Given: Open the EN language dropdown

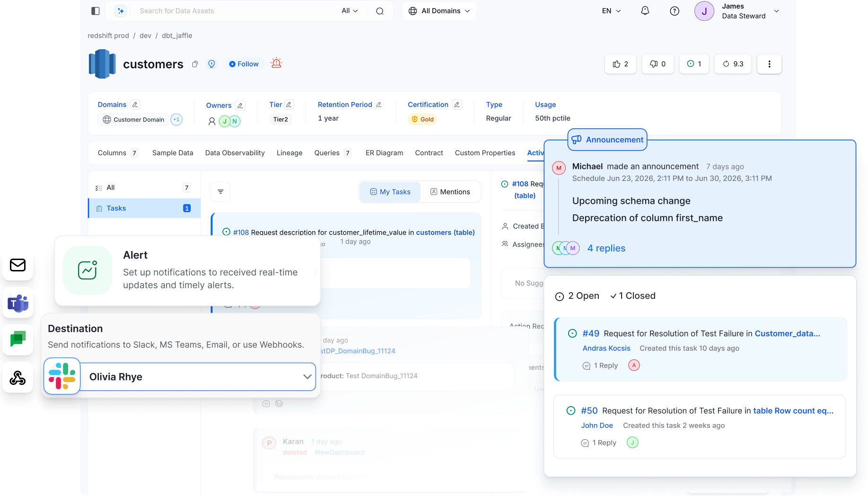Looking at the screenshot, I should 612,11.
